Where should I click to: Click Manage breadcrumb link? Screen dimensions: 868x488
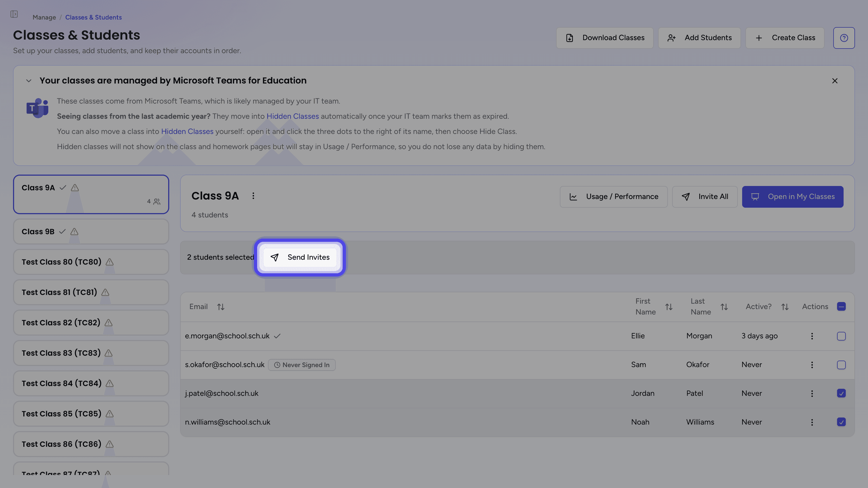pos(44,17)
